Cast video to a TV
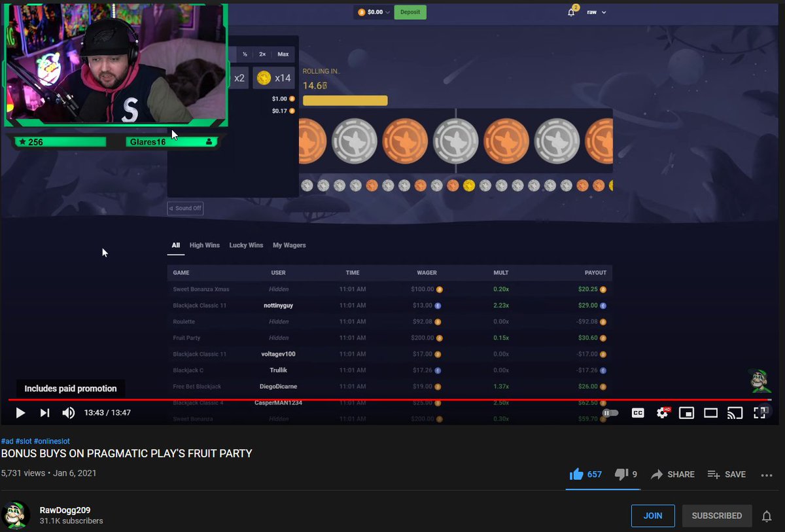The image size is (785, 532). tap(735, 413)
